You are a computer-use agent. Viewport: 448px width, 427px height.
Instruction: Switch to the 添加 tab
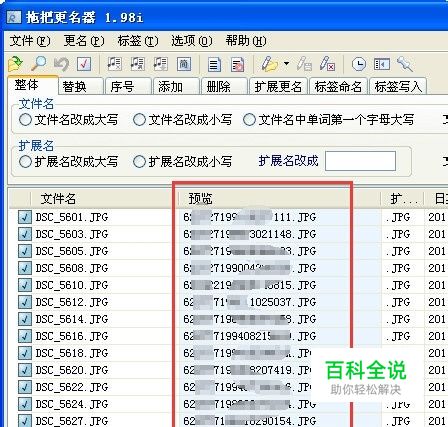point(176,87)
